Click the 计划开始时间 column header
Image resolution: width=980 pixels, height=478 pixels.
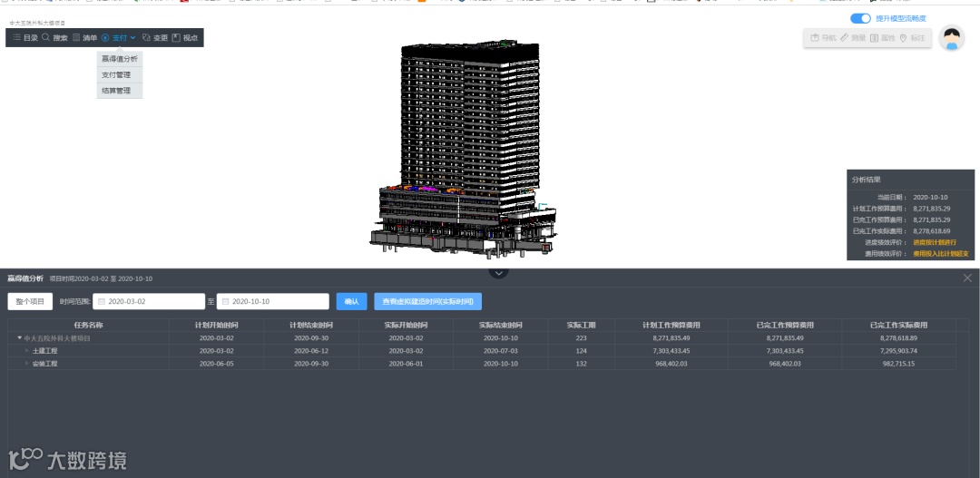click(216, 325)
